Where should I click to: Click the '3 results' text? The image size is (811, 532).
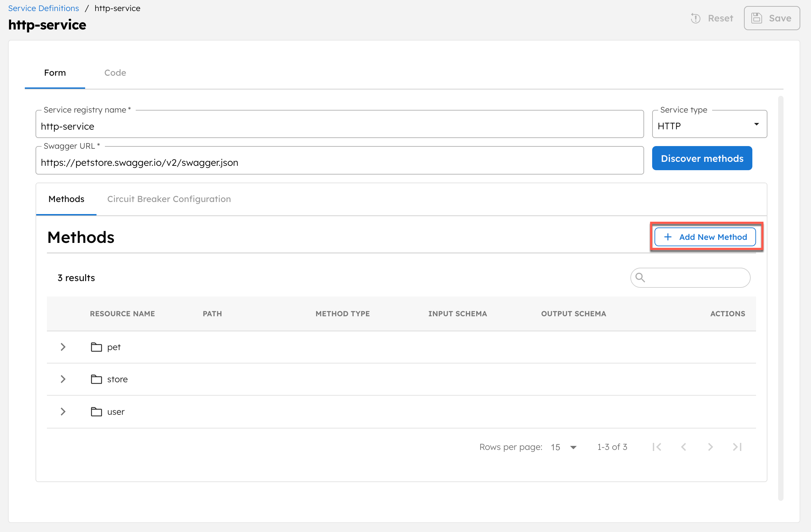click(x=76, y=278)
